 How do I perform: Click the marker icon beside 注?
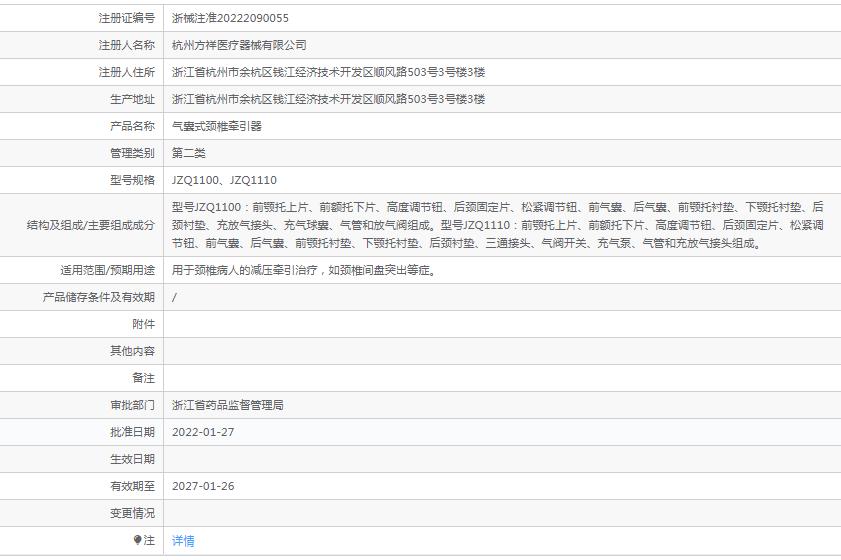pos(138,540)
